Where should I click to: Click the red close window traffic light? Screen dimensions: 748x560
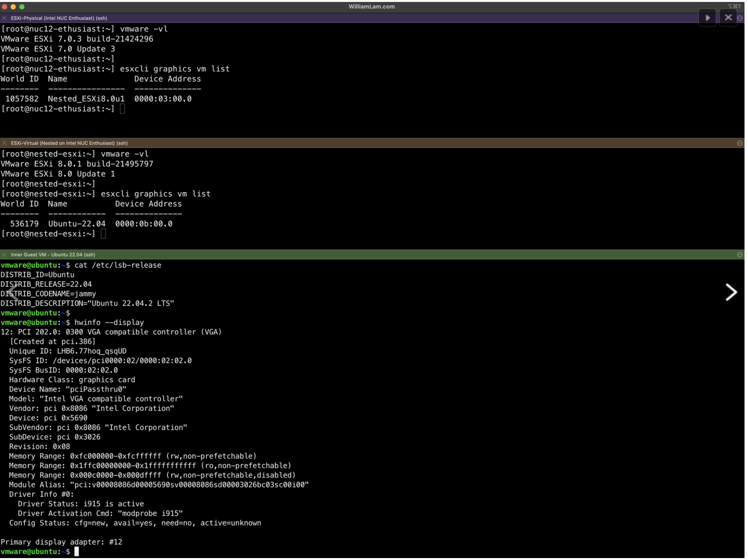click(x=5, y=7)
